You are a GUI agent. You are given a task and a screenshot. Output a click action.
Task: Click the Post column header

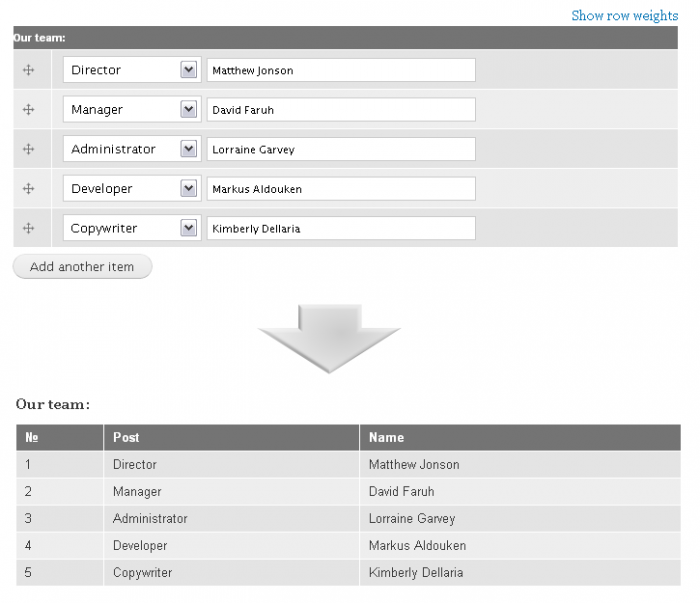pyautogui.click(x=231, y=437)
